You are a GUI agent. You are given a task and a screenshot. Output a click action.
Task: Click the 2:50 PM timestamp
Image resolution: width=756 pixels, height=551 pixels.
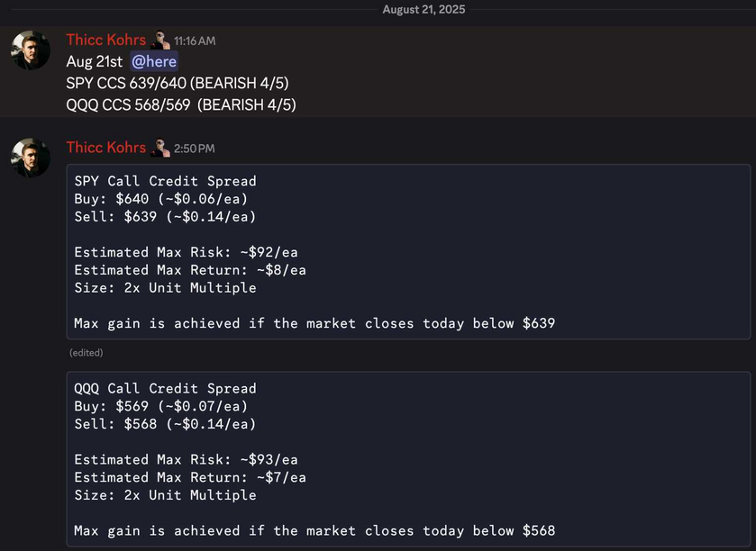coord(195,149)
